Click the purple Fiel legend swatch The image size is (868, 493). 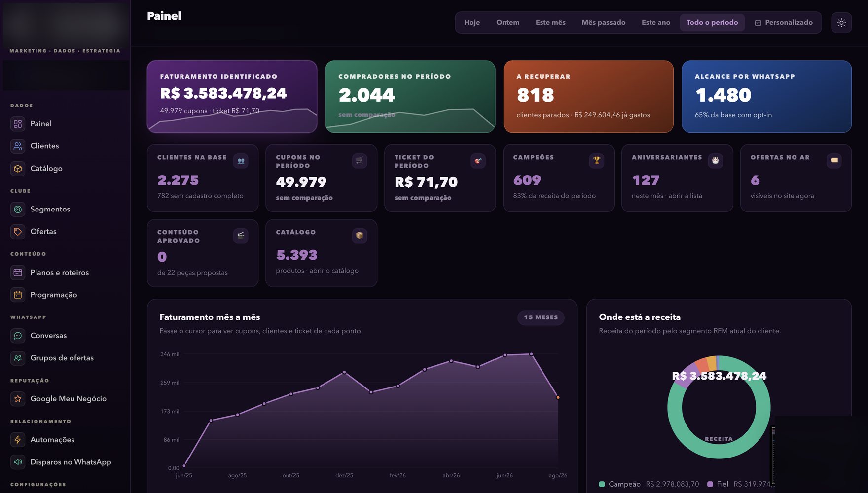tap(710, 484)
